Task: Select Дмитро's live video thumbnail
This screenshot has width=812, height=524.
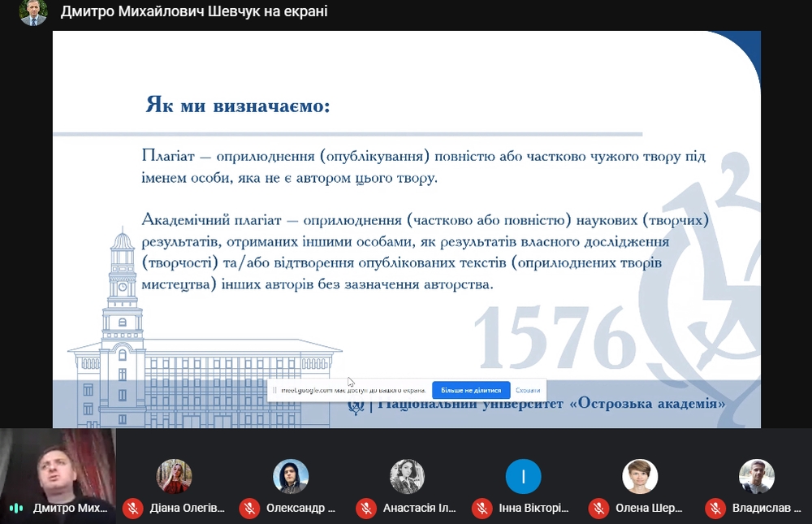Action: pos(58,463)
